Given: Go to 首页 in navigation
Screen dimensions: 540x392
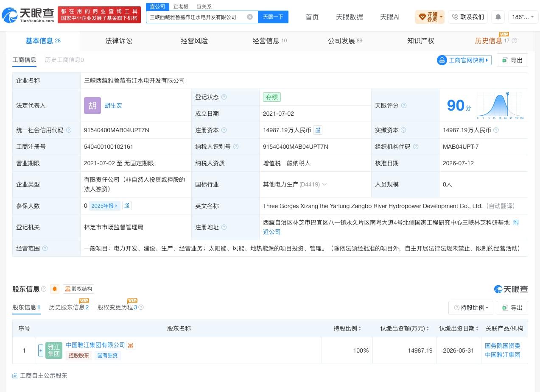Looking at the screenshot, I should (x=312, y=17).
